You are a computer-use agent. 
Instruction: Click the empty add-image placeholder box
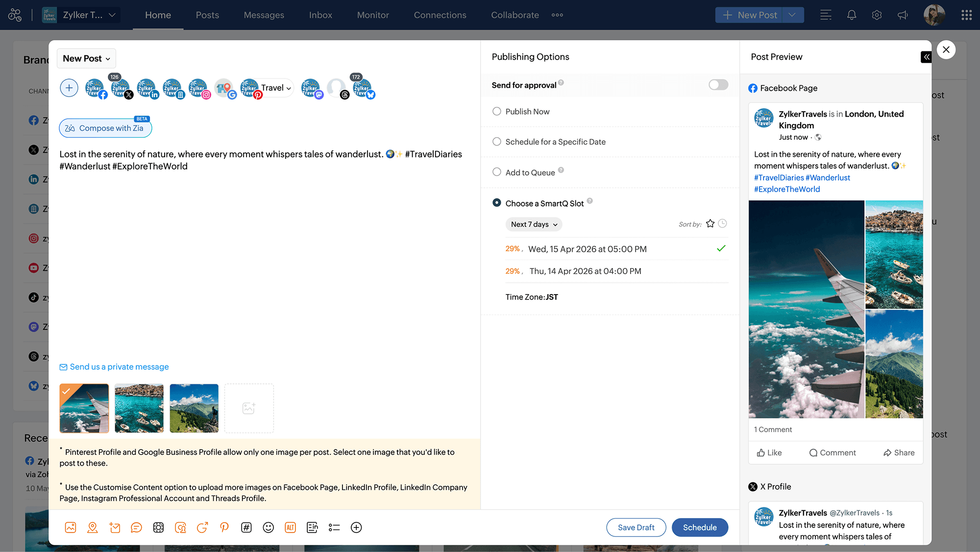coord(249,408)
